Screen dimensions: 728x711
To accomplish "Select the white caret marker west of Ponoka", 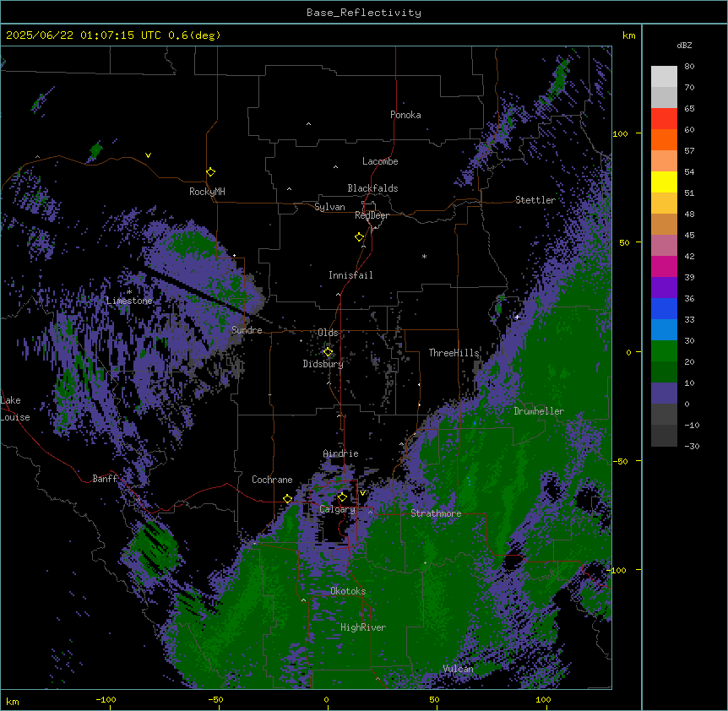I will [309, 124].
